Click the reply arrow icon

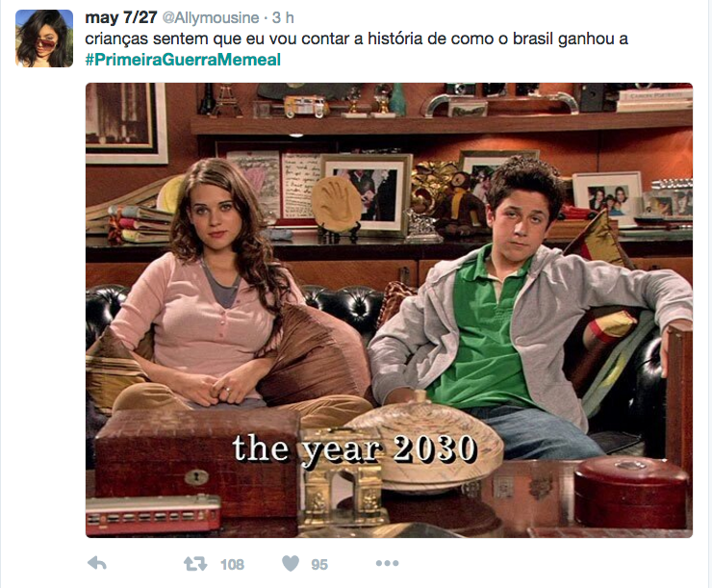pyautogui.click(x=97, y=564)
